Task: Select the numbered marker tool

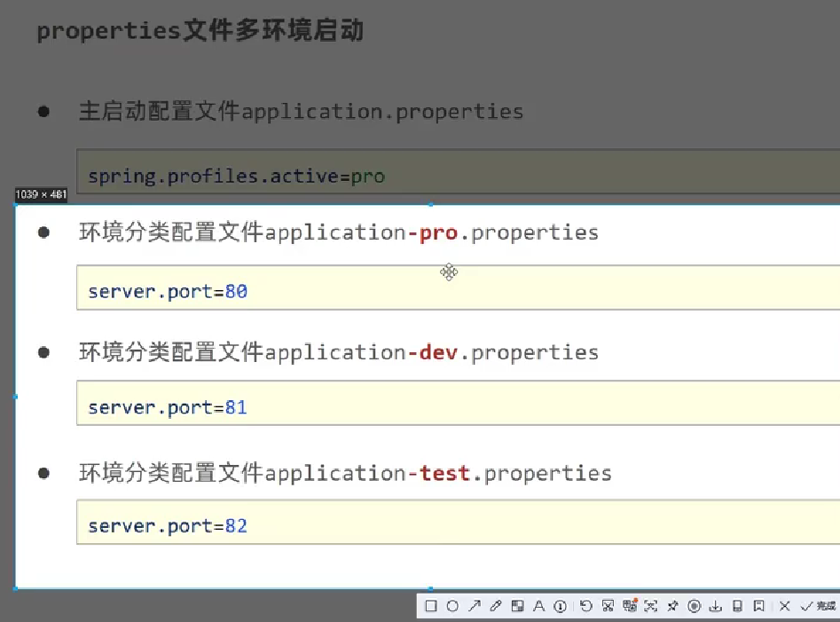Action: 561,606
